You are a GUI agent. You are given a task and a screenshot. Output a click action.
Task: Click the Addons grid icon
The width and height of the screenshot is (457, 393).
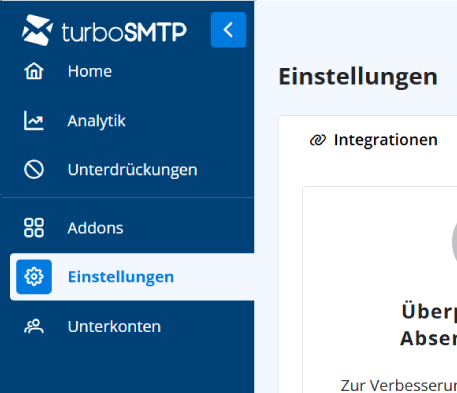[x=34, y=228]
